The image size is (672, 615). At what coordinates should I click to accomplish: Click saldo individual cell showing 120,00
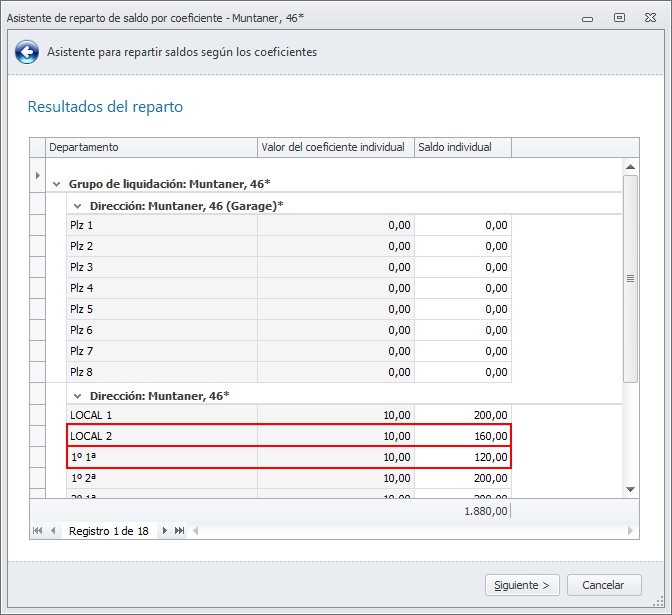coord(463,457)
